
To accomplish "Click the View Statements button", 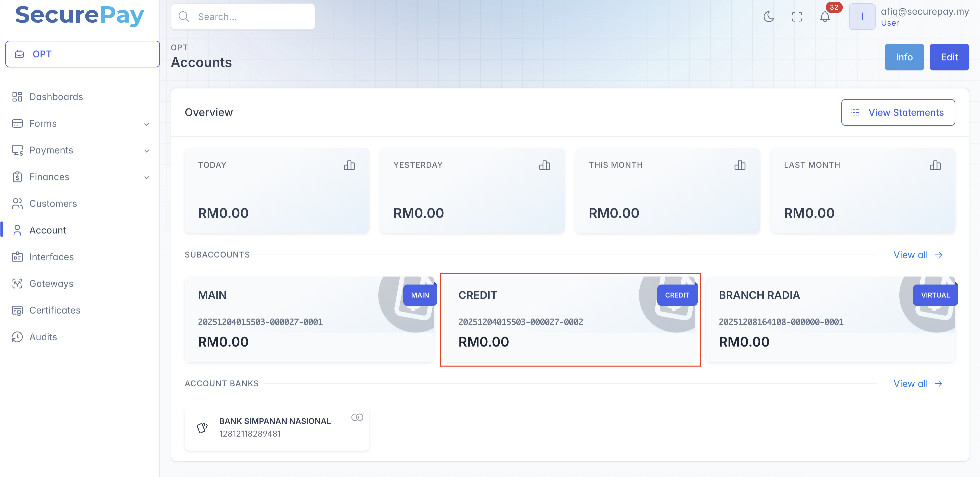I will pyautogui.click(x=898, y=112).
